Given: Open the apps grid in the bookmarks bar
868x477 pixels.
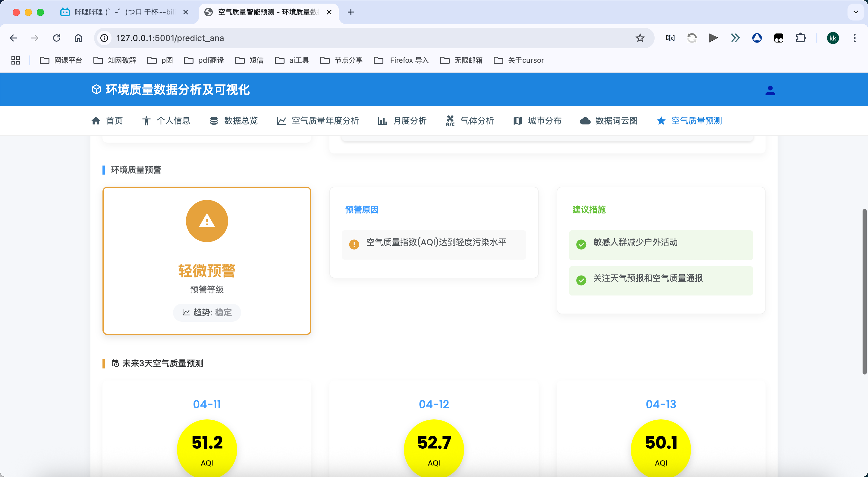Looking at the screenshot, I should coord(15,60).
